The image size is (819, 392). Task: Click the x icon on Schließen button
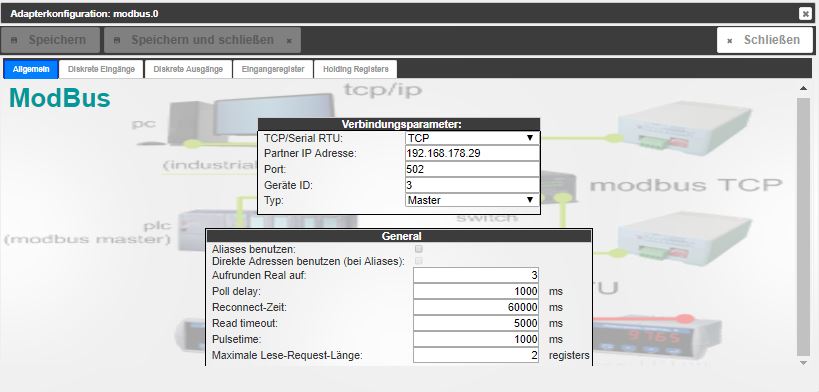pyautogui.click(x=730, y=41)
